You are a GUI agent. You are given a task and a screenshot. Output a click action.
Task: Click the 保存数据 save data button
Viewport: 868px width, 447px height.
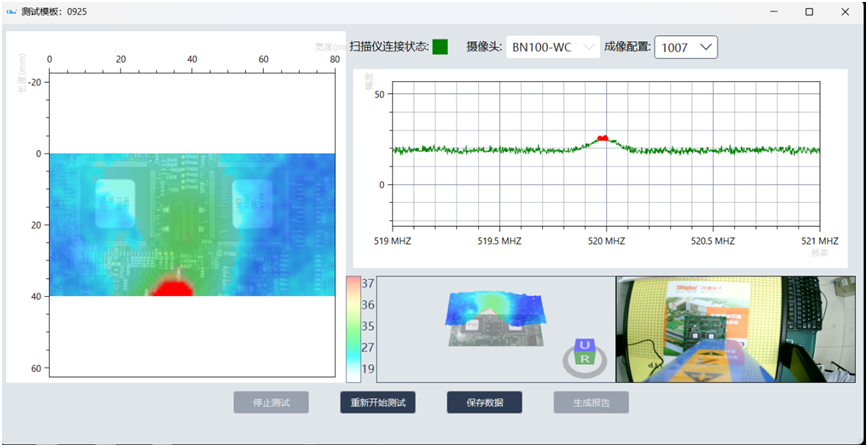[x=484, y=403]
